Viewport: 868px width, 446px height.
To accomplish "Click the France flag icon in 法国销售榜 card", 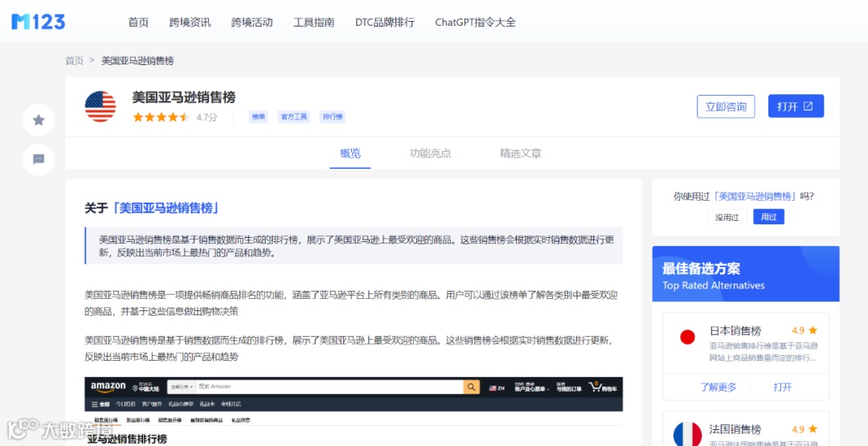I will [x=687, y=435].
